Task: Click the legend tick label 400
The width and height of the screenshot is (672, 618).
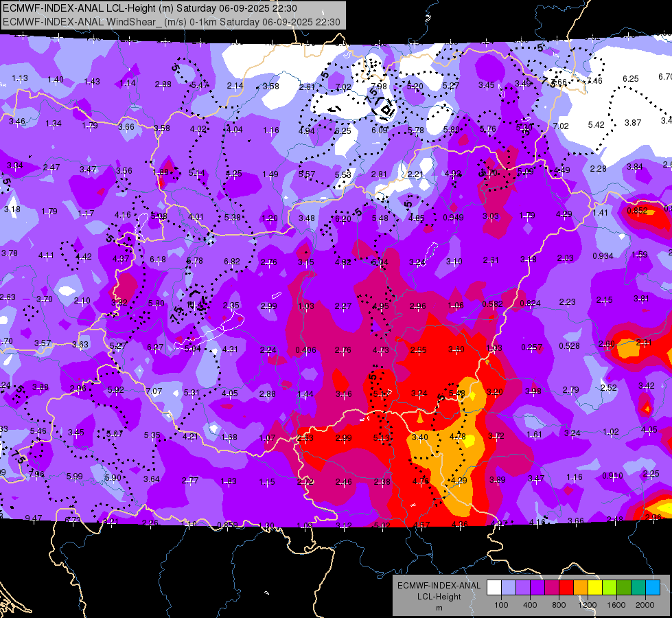Action: [x=530, y=605]
